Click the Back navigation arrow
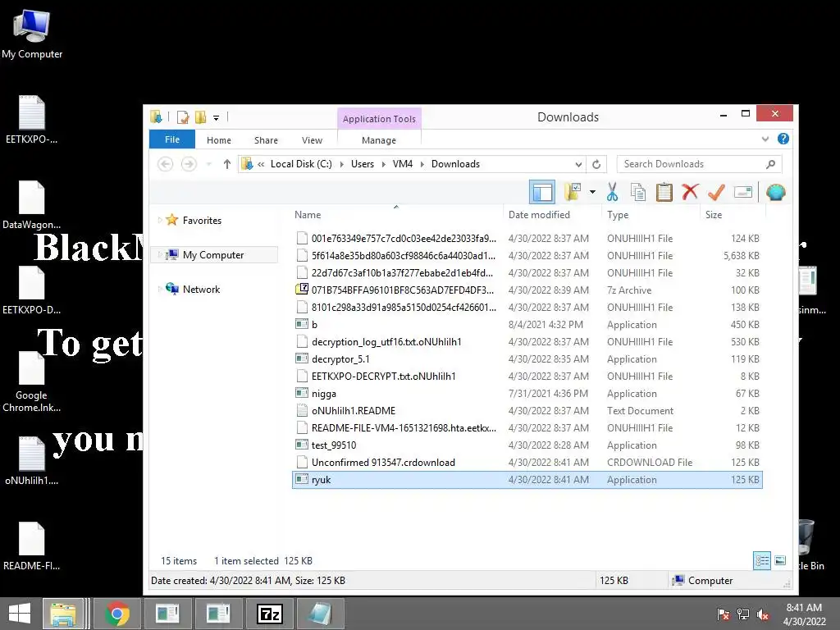 [x=165, y=164]
